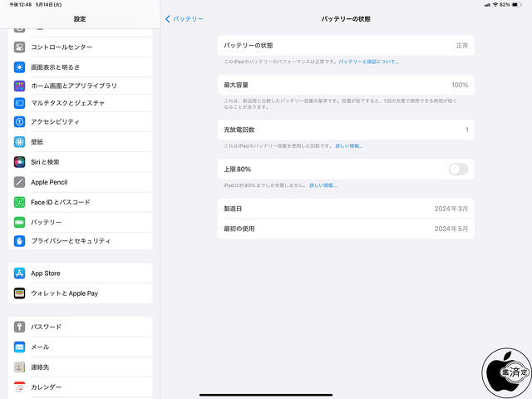Tap the page title バッテリーの状態
Screen dimensions: 532x399
346,19
